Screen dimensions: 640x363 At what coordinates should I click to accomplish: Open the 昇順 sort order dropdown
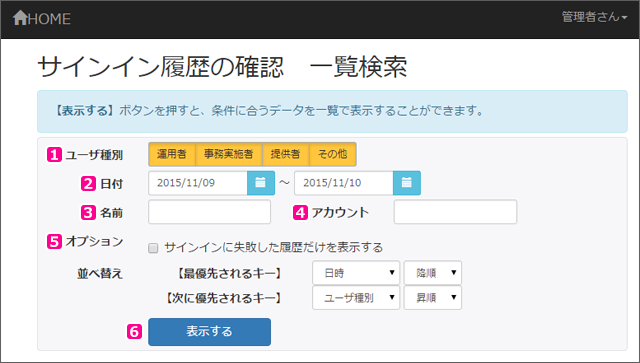[433, 298]
